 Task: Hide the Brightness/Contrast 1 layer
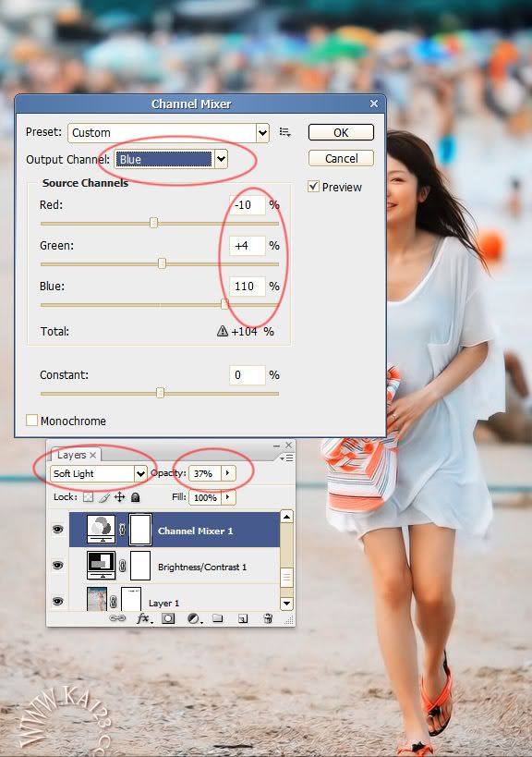pyautogui.click(x=58, y=565)
